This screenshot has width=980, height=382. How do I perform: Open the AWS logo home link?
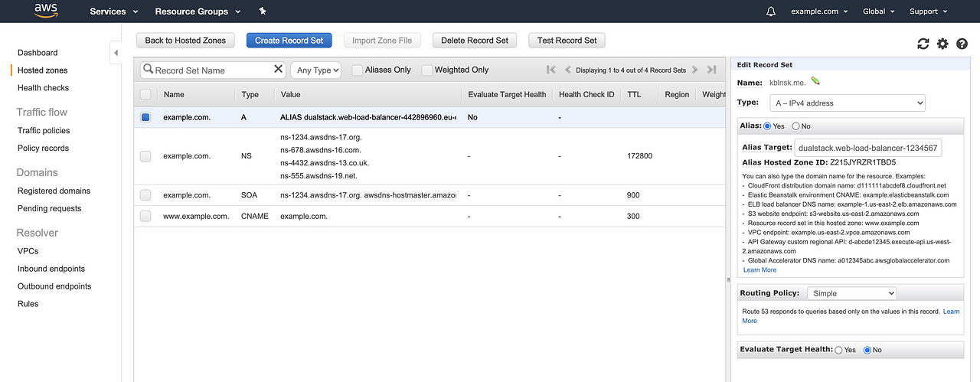coord(47,11)
